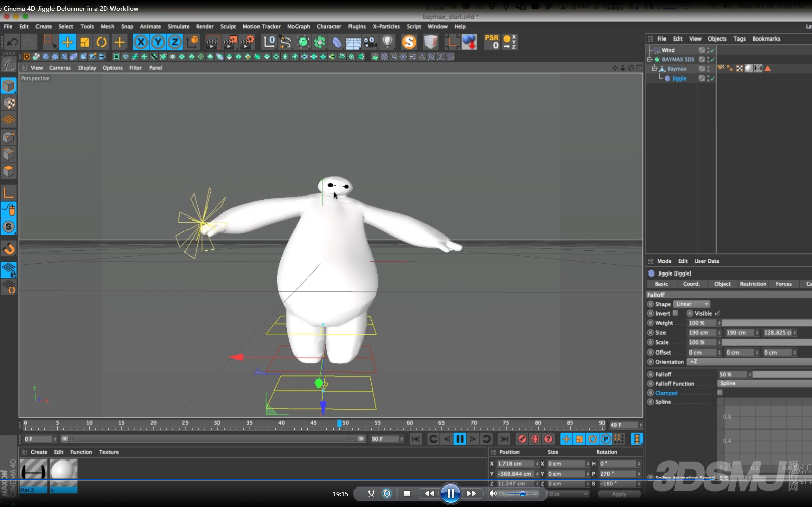Toggle the X axis lock
This screenshot has height=507, width=812.
[141, 42]
